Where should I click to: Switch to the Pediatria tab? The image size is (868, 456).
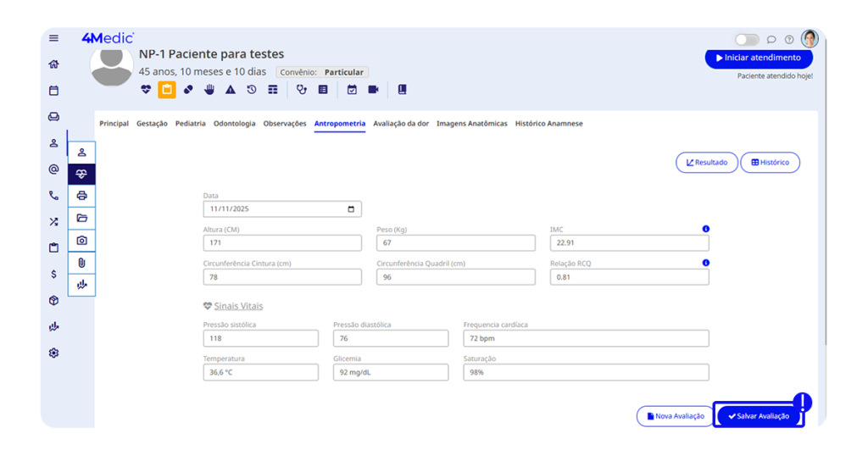[190, 124]
